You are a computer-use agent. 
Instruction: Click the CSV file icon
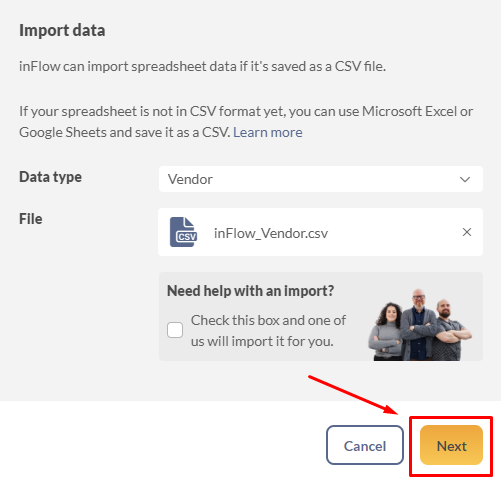coord(183,232)
